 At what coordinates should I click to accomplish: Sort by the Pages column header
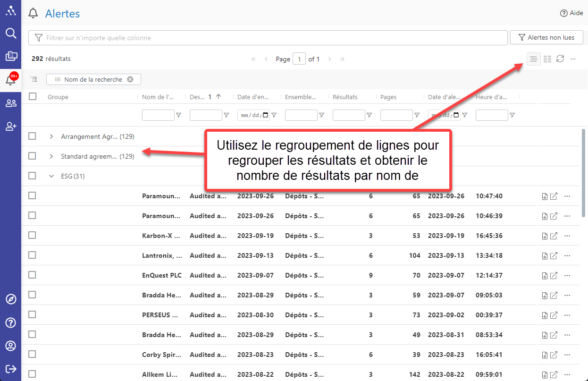tap(388, 97)
